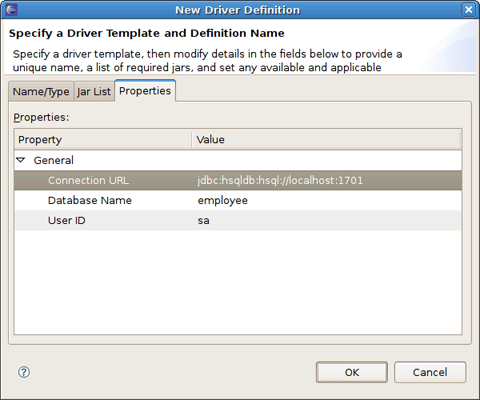
Task: Switch to the Jar List tab
Action: (94, 91)
